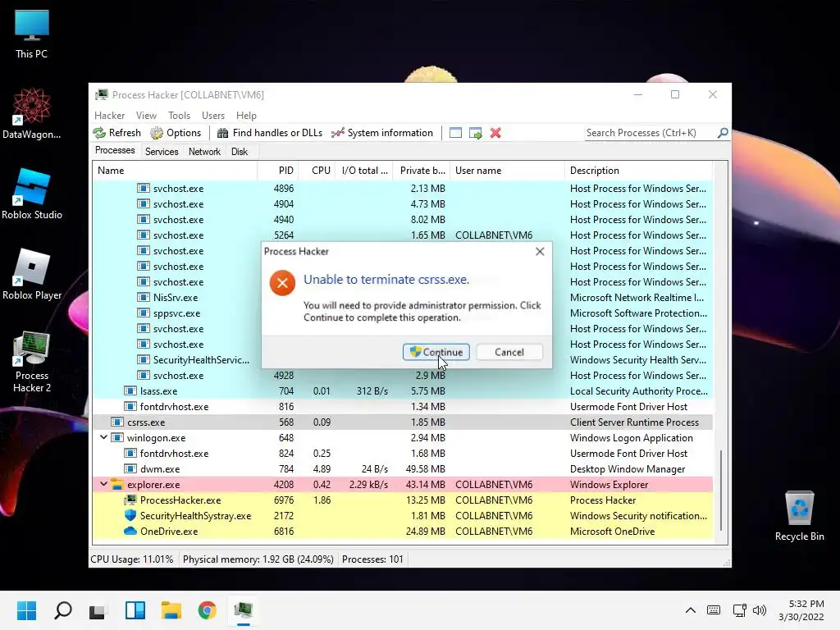Select the csrss.exe process row
This screenshot has width=840, height=630.
pyautogui.click(x=403, y=422)
